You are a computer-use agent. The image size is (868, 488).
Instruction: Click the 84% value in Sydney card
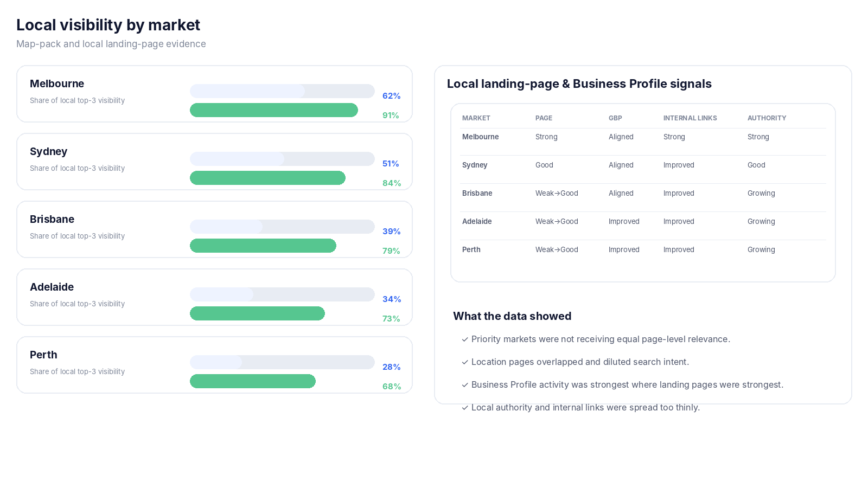[x=392, y=183]
